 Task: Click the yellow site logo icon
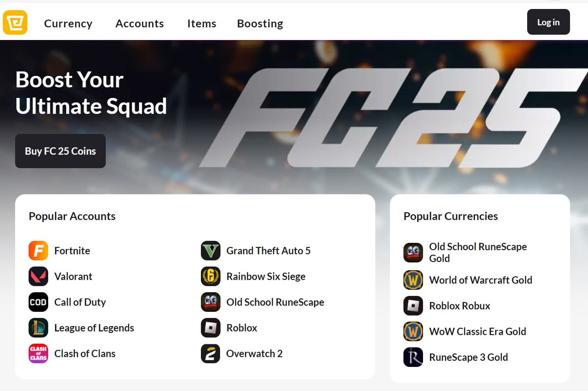[15, 22]
